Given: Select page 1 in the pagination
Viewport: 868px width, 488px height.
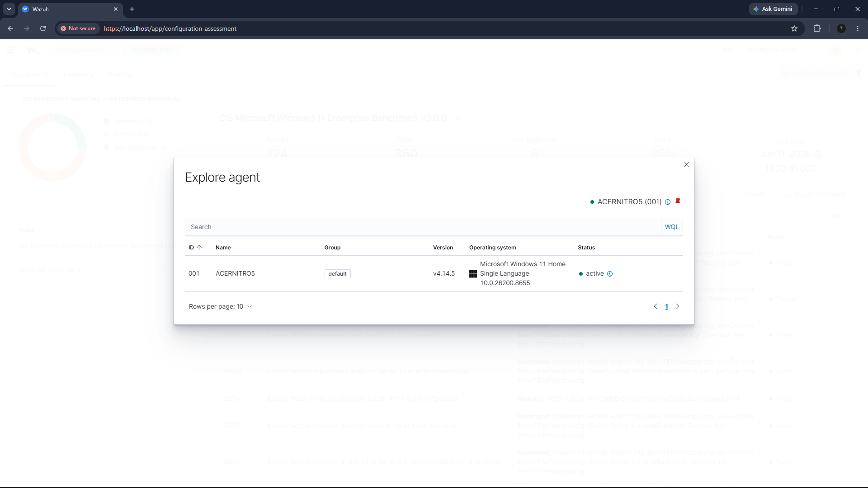Looking at the screenshot, I should click(x=666, y=306).
